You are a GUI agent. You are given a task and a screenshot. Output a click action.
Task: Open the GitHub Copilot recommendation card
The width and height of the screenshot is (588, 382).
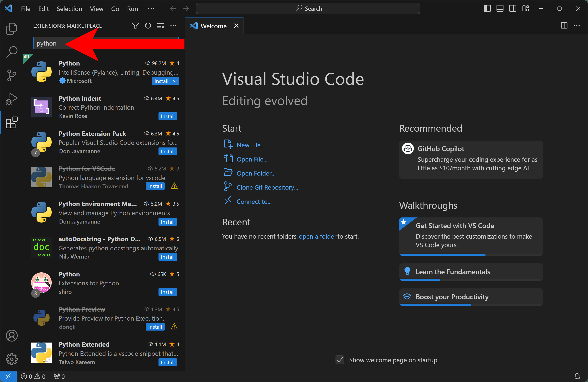pos(471,159)
